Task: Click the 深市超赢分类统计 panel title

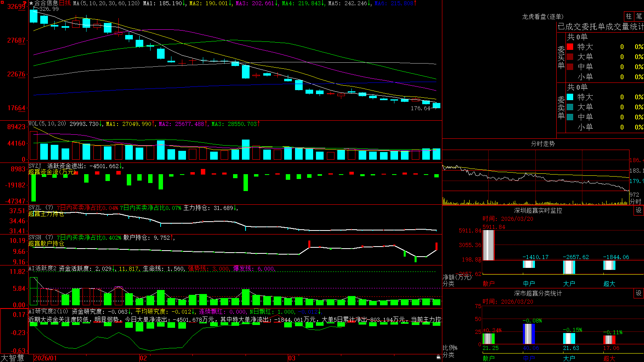Action: pos(538,293)
